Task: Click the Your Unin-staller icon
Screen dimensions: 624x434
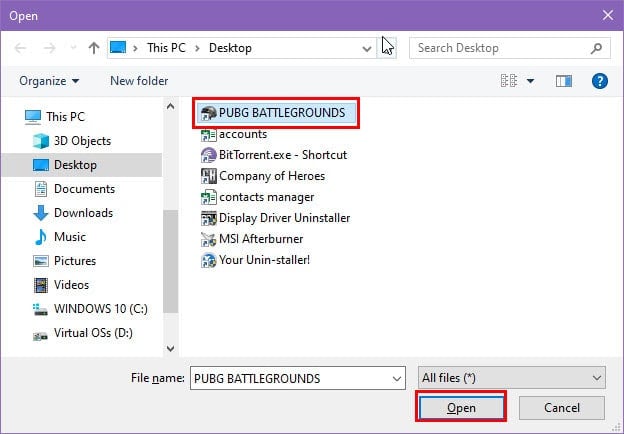Action: (209, 261)
